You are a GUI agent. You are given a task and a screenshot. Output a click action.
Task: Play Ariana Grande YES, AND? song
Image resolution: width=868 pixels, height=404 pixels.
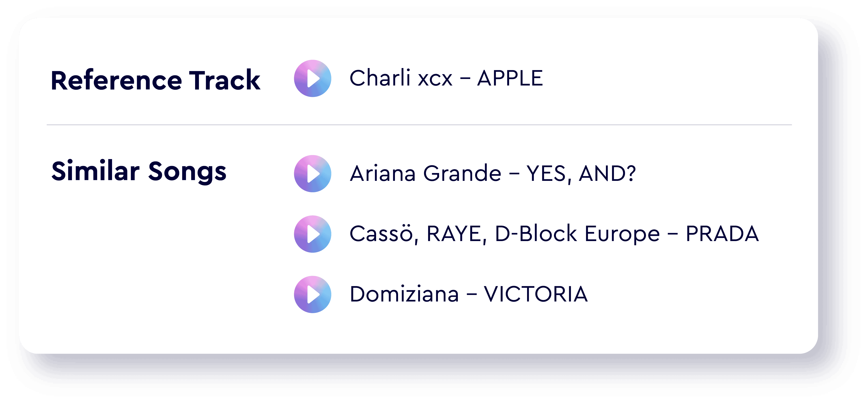(x=312, y=174)
